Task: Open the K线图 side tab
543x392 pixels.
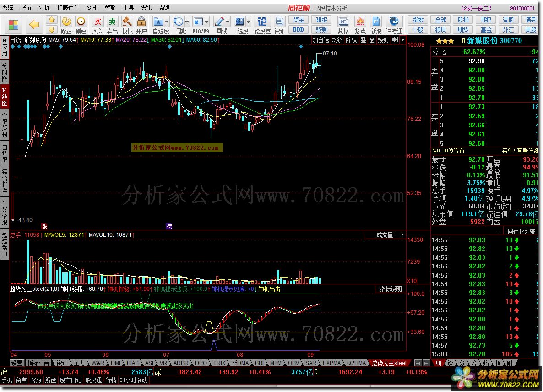Action: click(5, 97)
